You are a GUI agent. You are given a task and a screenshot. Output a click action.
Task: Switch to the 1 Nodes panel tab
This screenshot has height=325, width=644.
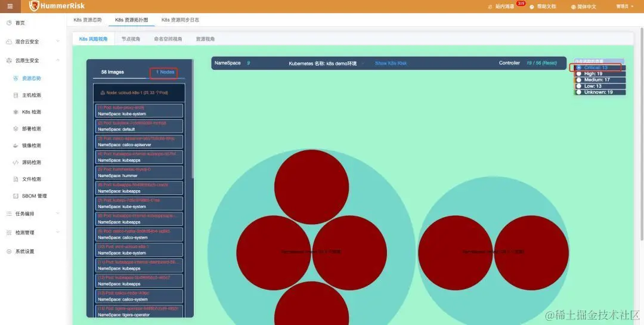[x=165, y=72]
